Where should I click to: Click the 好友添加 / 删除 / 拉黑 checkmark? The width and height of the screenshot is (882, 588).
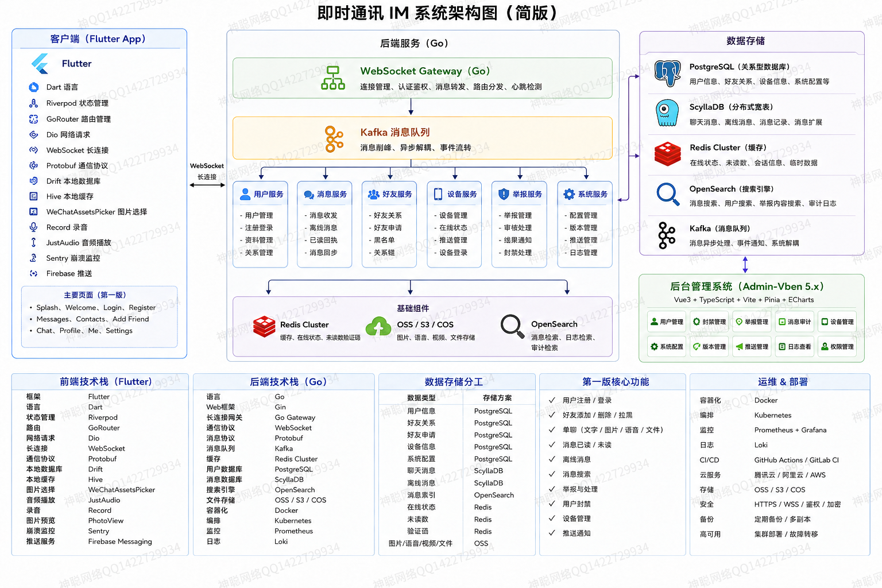click(x=552, y=415)
